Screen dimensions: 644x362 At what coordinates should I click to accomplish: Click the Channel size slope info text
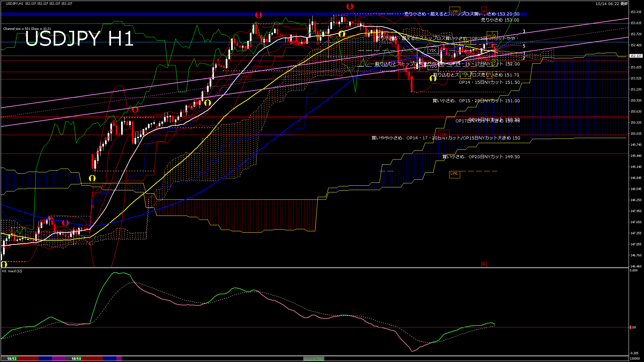pyautogui.click(x=27, y=29)
